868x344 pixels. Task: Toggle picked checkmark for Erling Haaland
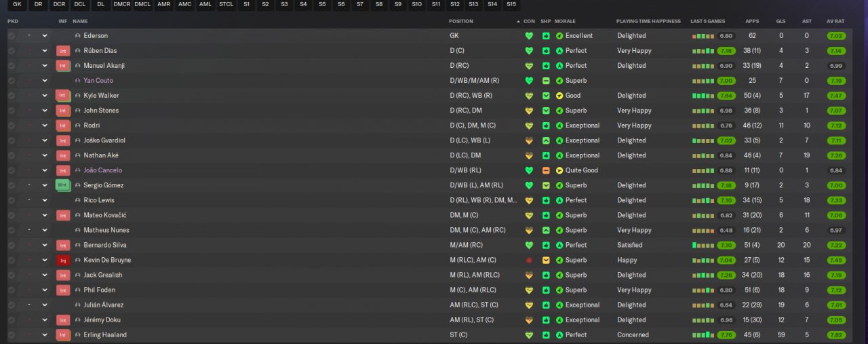click(12, 335)
